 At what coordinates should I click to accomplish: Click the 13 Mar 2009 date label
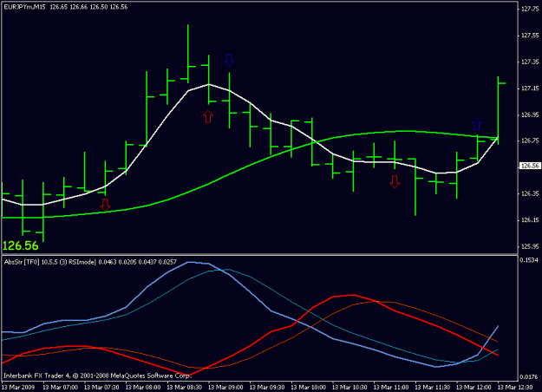19,387
